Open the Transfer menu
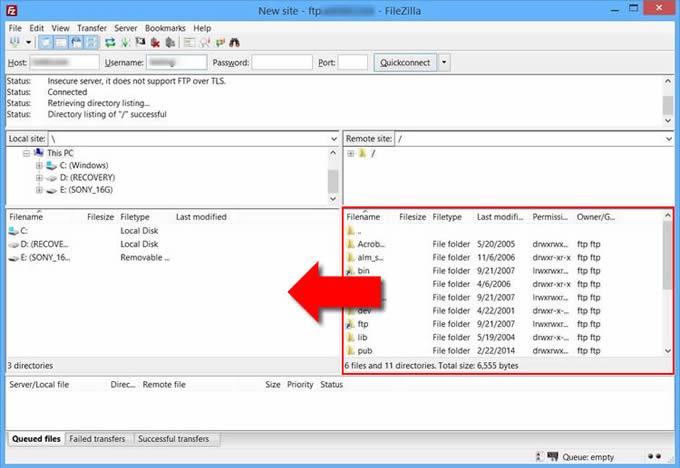This screenshot has height=468, width=680. tap(92, 28)
